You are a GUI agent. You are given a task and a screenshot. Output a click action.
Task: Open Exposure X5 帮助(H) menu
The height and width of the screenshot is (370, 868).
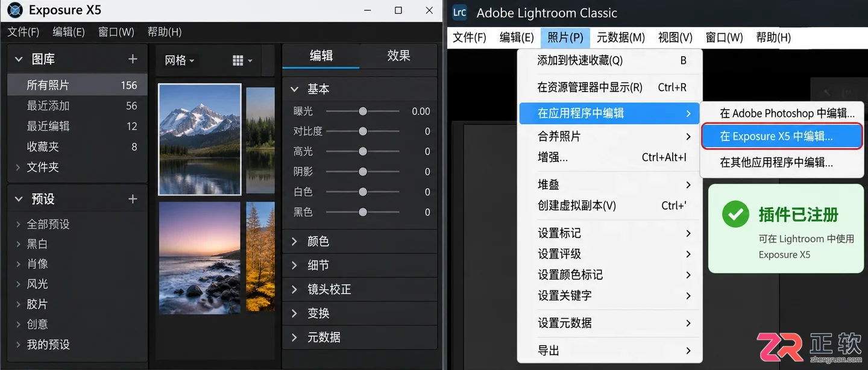(x=165, y=32)
